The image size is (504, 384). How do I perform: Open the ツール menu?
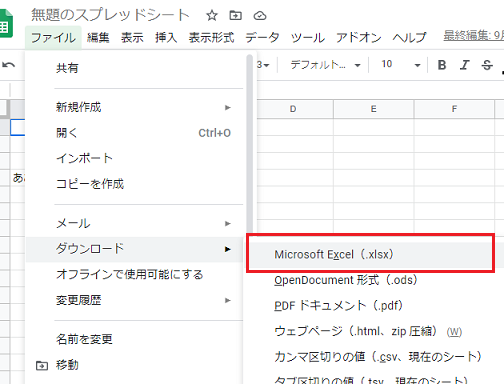pos(308,38)
